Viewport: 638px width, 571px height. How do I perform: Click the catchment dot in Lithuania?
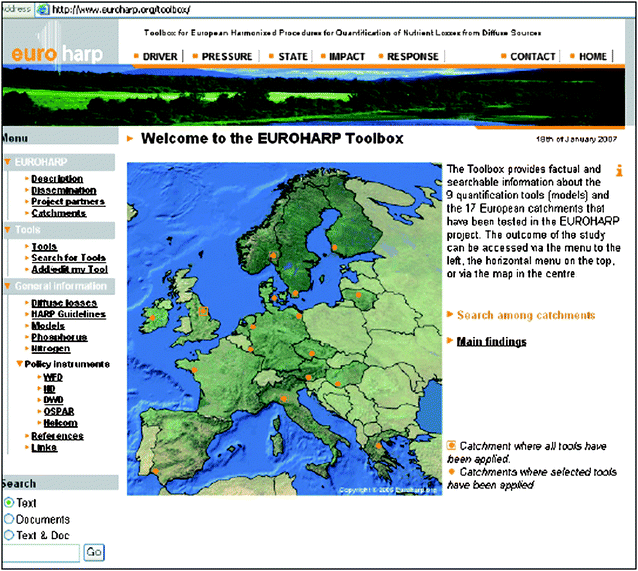click(x=358, y=295)
